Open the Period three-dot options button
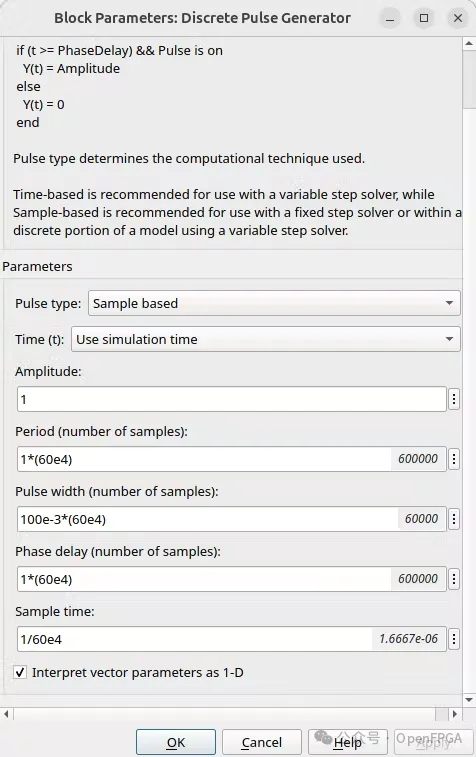 pyautogui.click(x=454, y=459)
